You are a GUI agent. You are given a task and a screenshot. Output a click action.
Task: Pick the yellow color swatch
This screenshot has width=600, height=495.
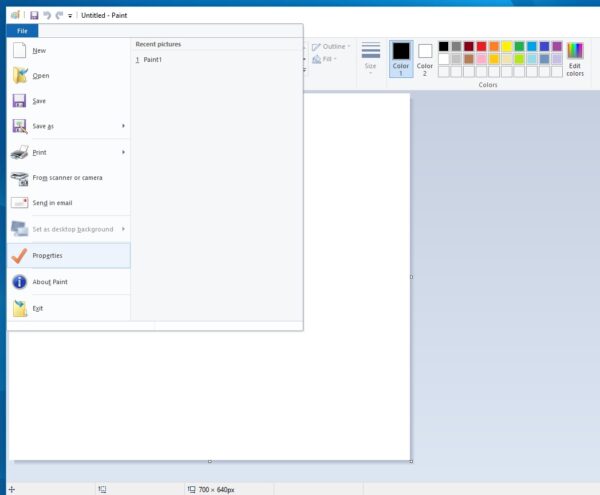[x=507, y=46]
